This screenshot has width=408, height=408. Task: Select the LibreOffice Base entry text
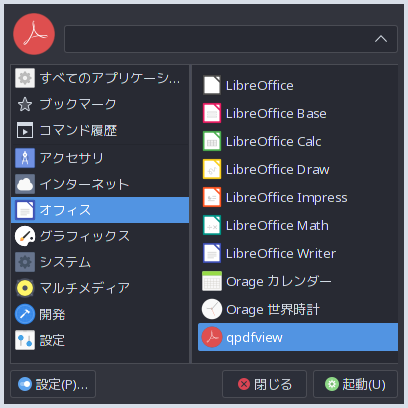click(276, 114)
